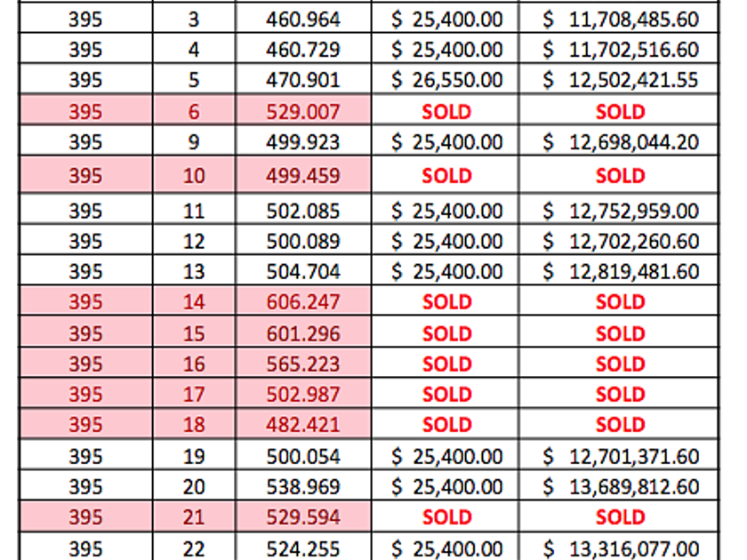747x560 pixels.
Task: Click the cell showing 502.085
Action: pos(302,212)
